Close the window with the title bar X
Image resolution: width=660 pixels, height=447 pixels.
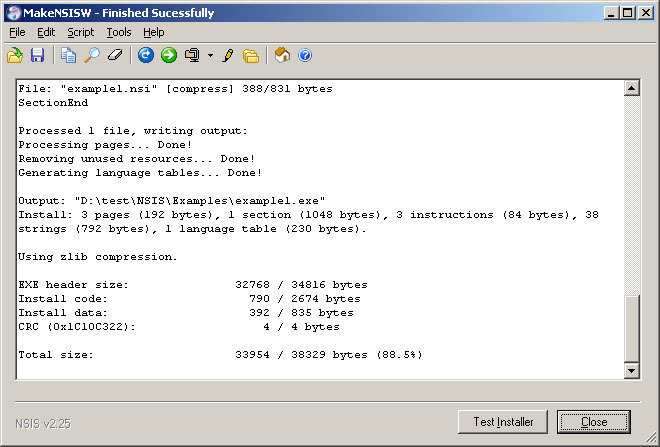(x=645, y=13)
